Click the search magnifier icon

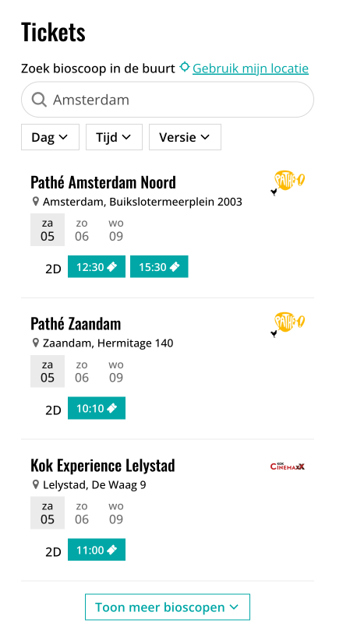click(x=39, y=100)
